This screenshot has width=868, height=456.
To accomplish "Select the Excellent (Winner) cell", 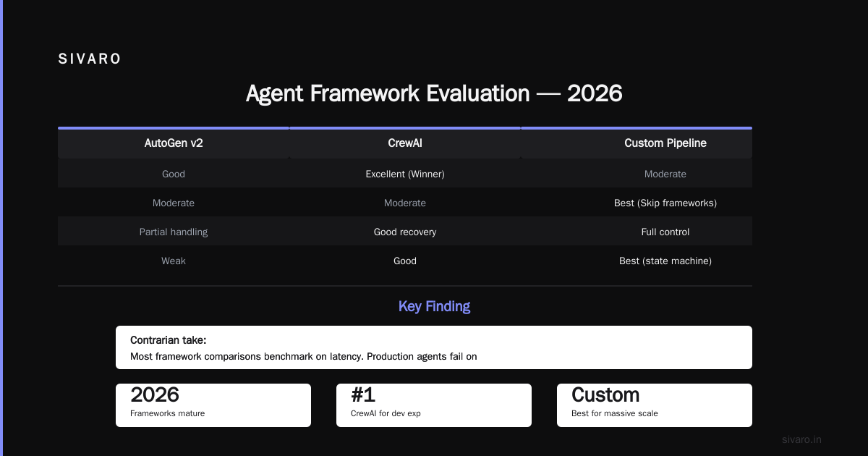I will pyautogui.click(x=405, y=174).
